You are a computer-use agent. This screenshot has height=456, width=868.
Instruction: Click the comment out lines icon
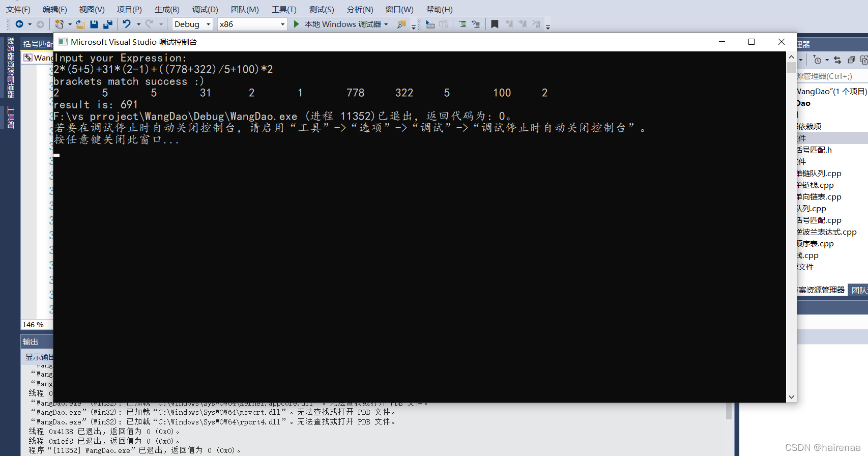tap(476, 24)
